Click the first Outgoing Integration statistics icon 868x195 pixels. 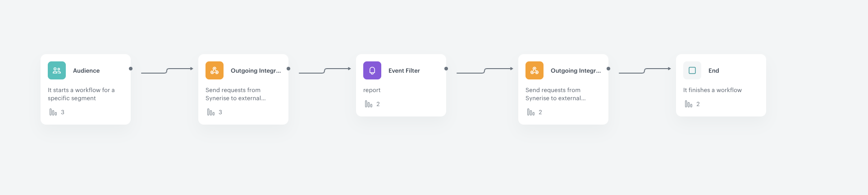(211, 112)
